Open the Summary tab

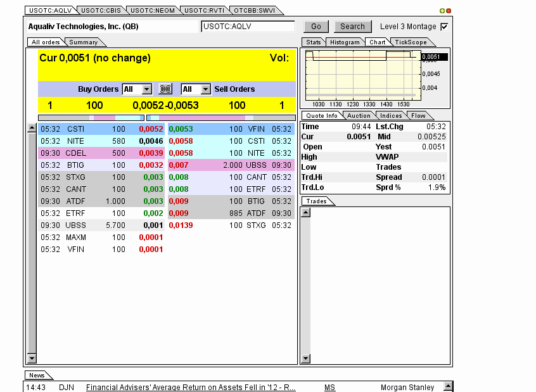84,42
